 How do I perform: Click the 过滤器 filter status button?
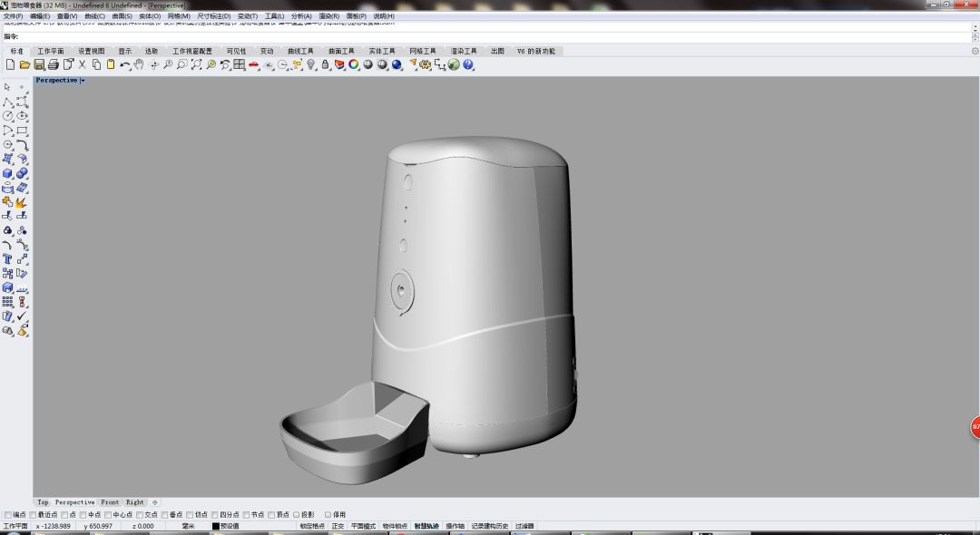tap(524, 526)
